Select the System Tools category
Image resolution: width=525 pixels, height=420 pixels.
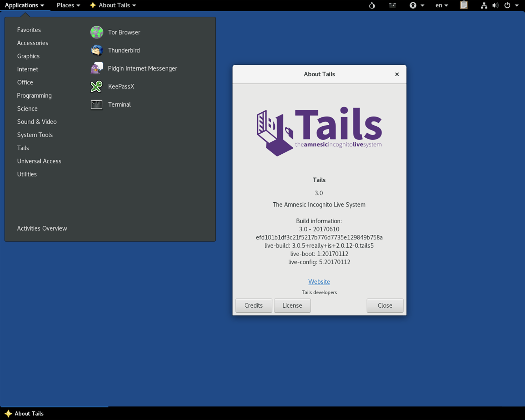point(35,135)
